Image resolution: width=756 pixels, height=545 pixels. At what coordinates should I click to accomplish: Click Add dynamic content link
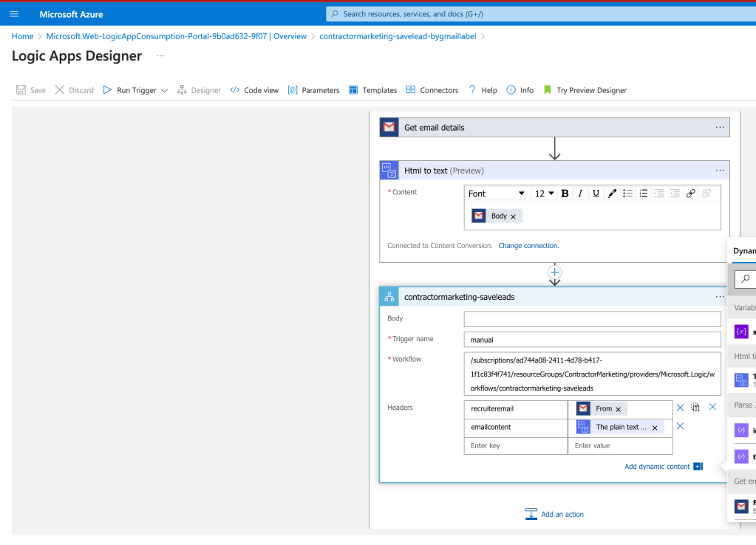point(664,467)
